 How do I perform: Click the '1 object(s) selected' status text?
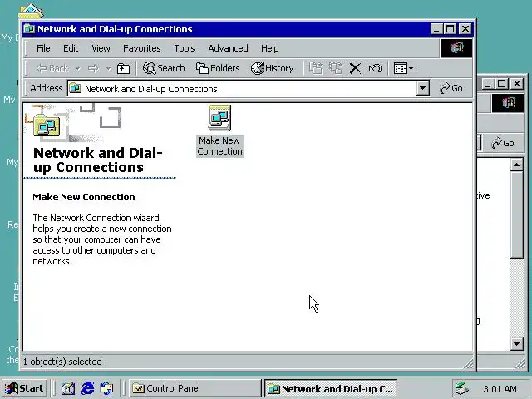coord(62,362)
